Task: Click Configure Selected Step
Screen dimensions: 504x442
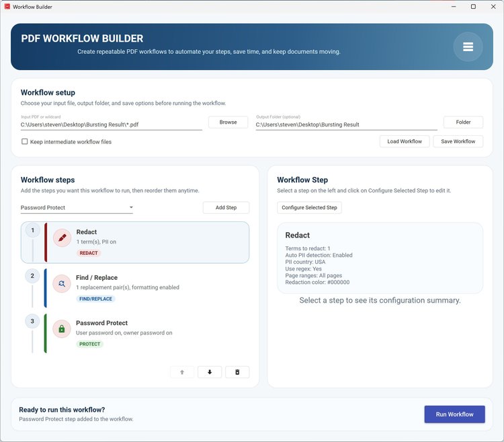Action: coord(309,207)
